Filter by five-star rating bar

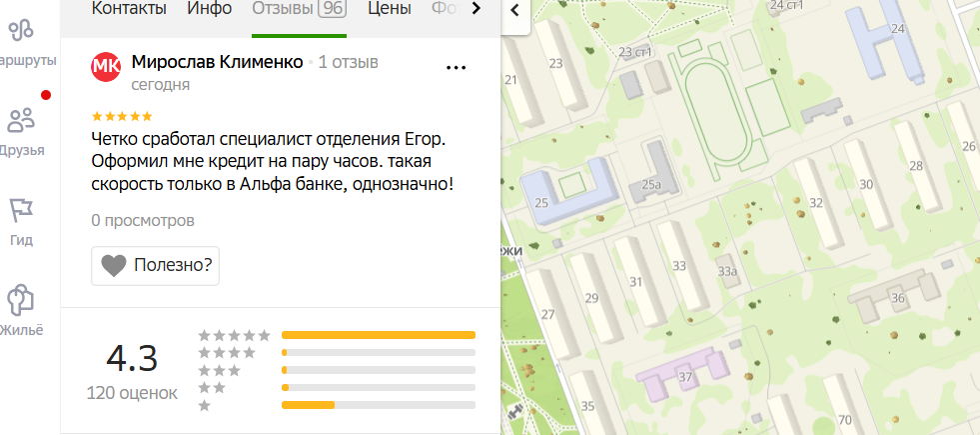[x=379, y=335]
